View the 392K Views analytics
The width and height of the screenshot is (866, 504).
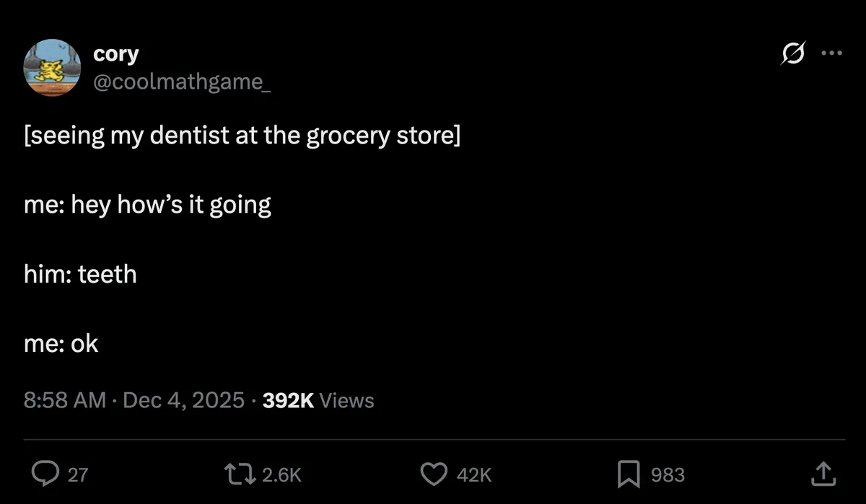(318, 400)
